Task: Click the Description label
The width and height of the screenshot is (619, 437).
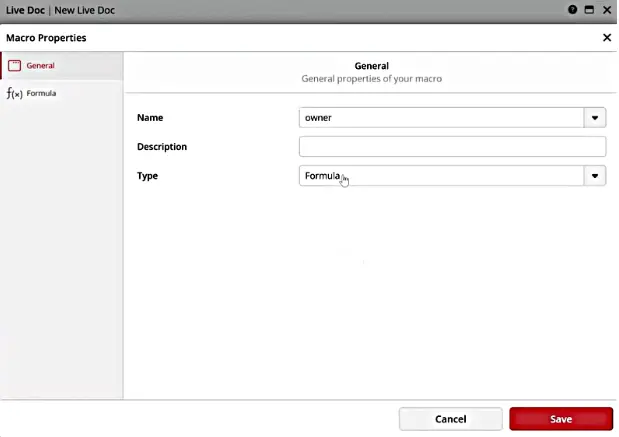Action: click(162, 147)
